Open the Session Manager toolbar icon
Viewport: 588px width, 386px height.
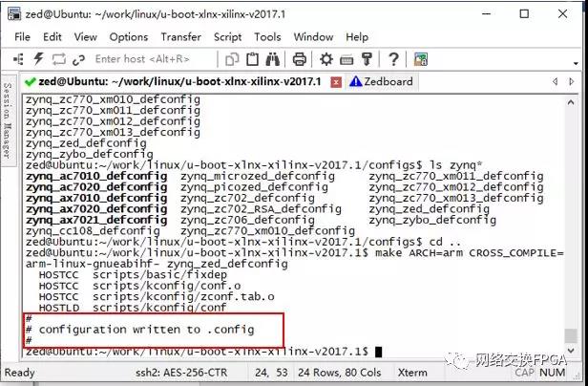click(x=18, y=59)
